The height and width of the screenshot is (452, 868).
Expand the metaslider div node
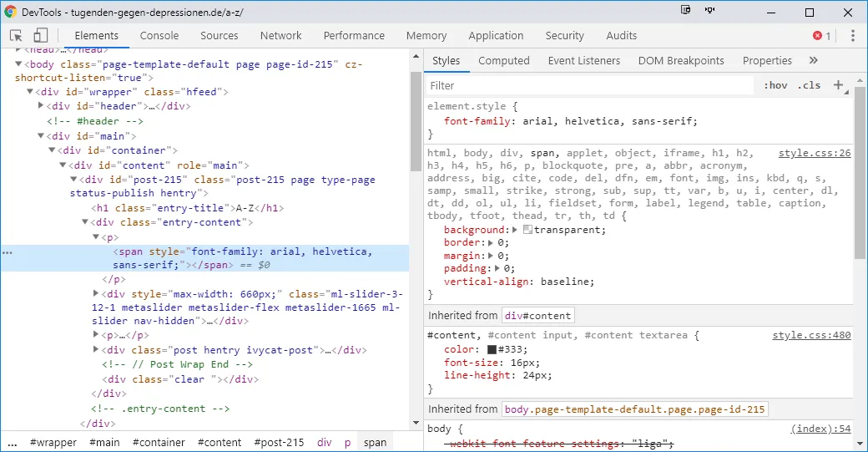point(96,293)
